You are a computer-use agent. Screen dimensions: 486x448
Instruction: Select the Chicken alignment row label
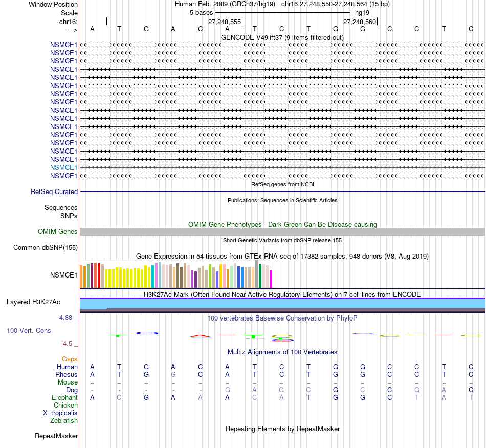click(x=65, y=405)
